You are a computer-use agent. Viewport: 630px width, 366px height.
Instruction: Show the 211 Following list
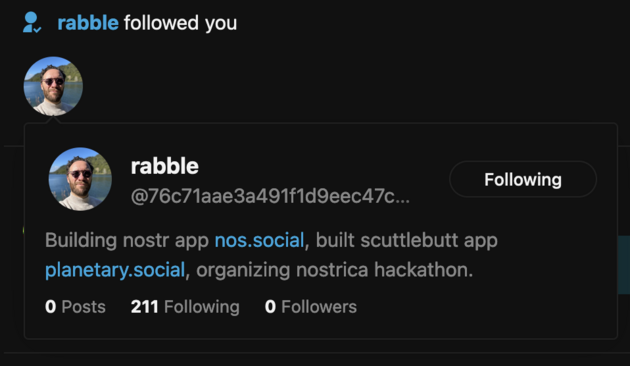click(x=185, y=307)
